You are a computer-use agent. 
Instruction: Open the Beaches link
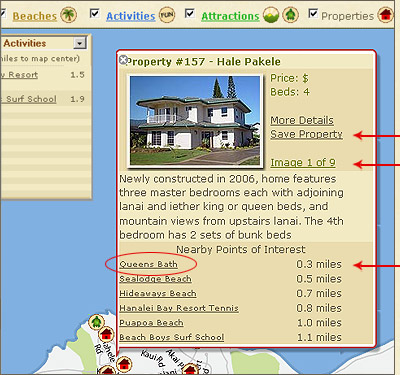(35, 16)
